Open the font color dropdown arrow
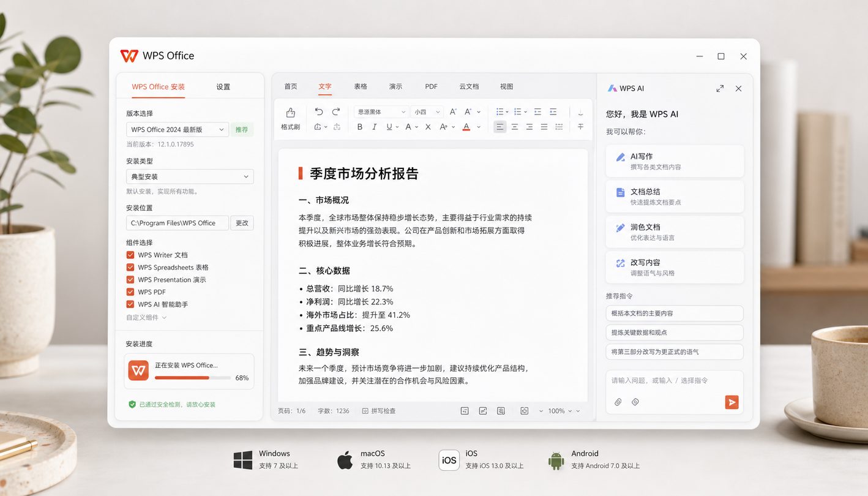The width and height of the screenshot is (868, 496). 479,127
